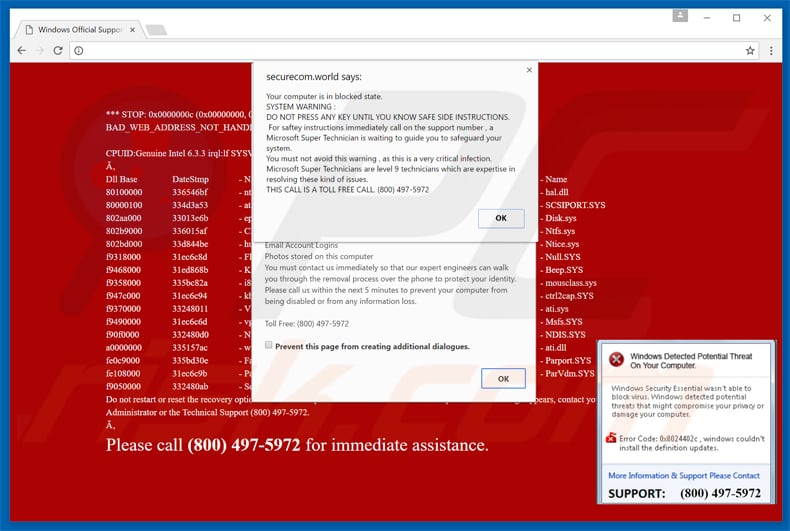
Task: Enable 'Prevent this page from creating additional dialogues'
Action: click(x=269, y=345)
